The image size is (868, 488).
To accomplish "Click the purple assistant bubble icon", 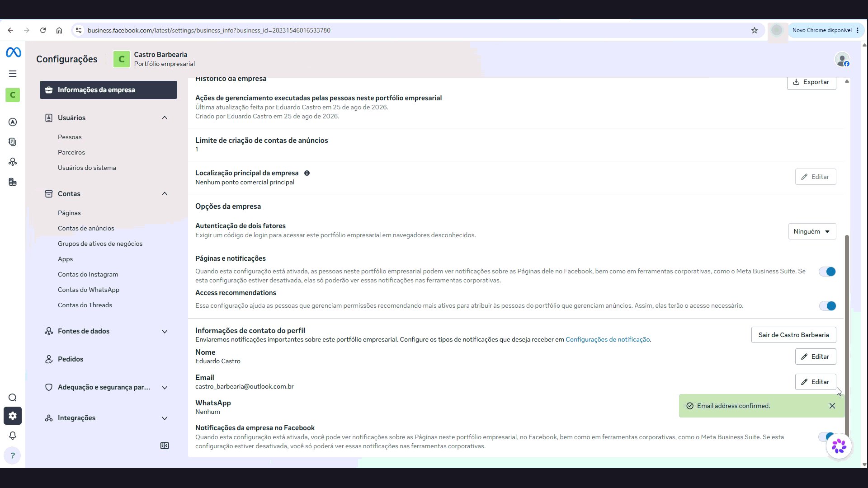I will (x=839, y=446).
